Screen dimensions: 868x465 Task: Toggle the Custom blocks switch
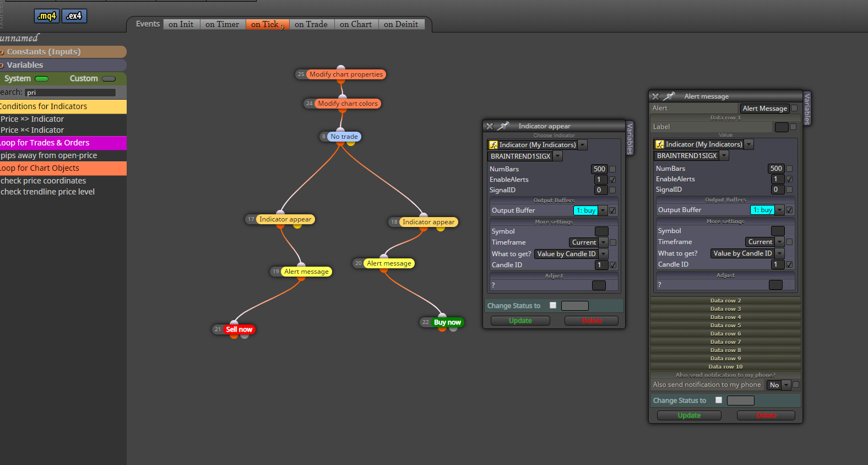109,79
